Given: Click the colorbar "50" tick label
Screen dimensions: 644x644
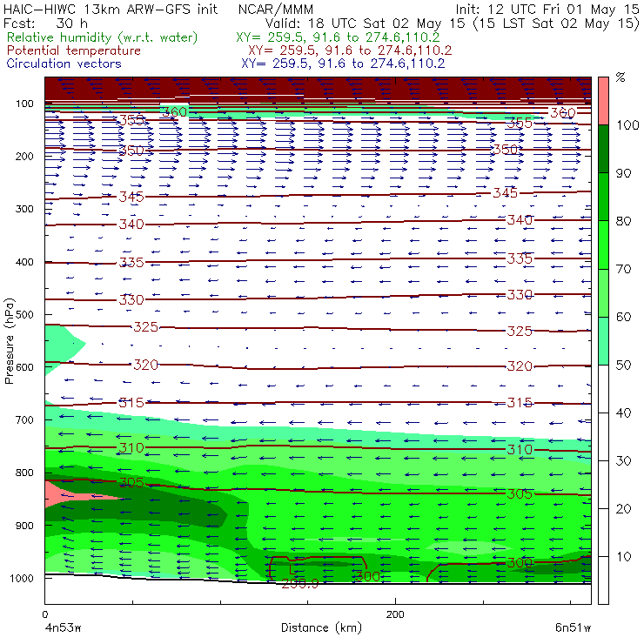Looking at the screenshot, I should click(x=623, y=366).
